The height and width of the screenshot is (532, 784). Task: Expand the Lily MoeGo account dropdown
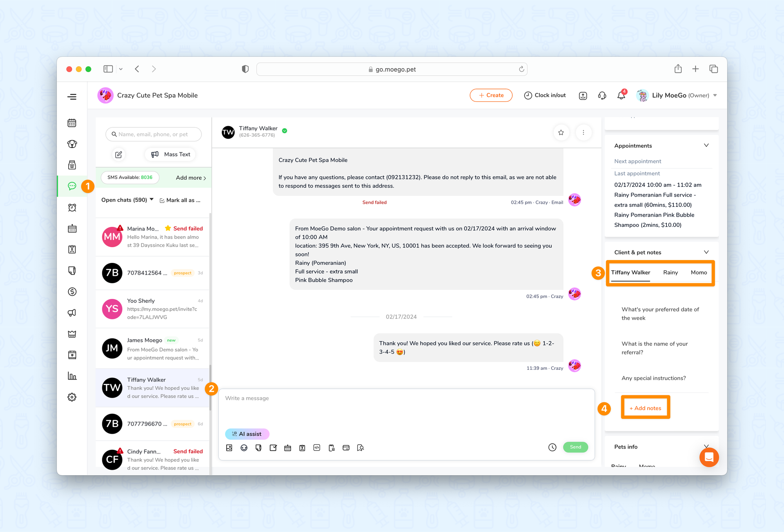[715, 96]
